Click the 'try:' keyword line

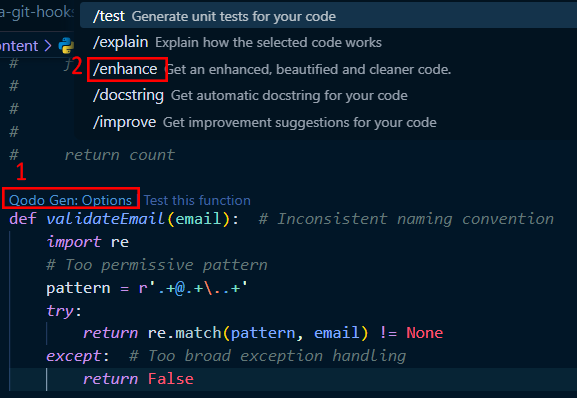(64, 311)
